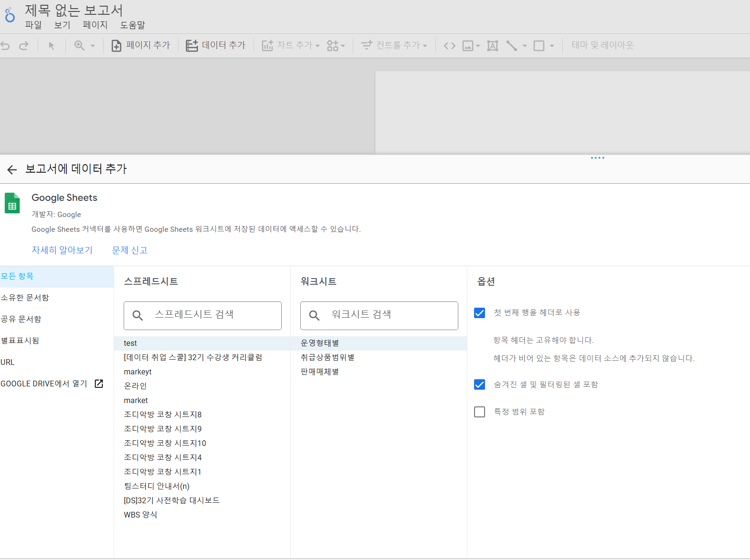Select the 온라인 spreadsheet
The width and height of the screenshot is (750, 560).
tap(202, 386)
